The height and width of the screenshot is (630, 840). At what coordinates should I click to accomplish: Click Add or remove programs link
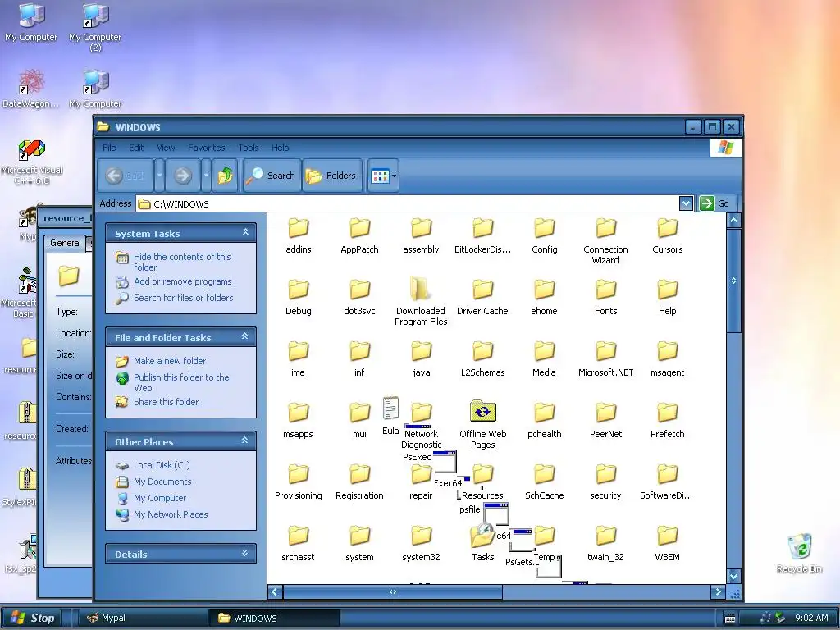click(183, 281)
